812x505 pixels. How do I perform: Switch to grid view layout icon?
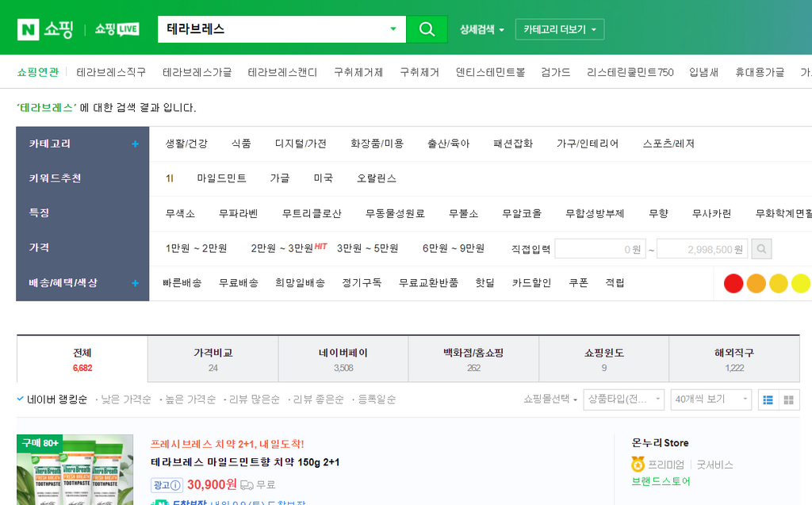789,400
